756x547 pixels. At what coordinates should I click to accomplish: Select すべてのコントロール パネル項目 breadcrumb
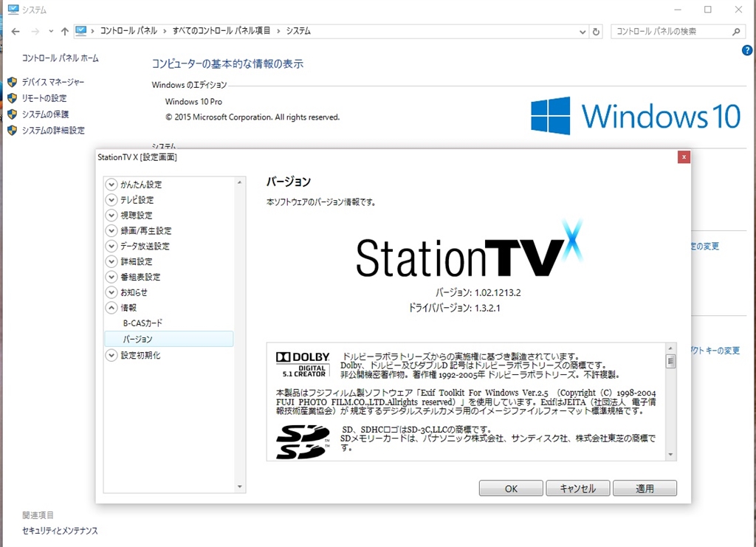(x=221, y=31)
